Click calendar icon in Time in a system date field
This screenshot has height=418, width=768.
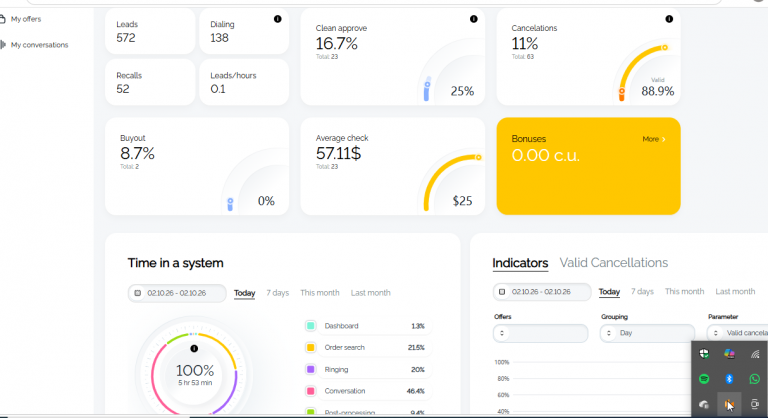(138, 293)
